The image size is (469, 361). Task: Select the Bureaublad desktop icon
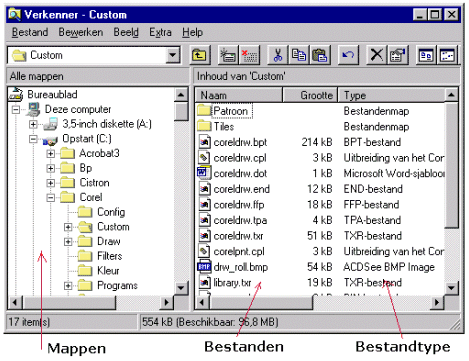click(x=16, y=95)
